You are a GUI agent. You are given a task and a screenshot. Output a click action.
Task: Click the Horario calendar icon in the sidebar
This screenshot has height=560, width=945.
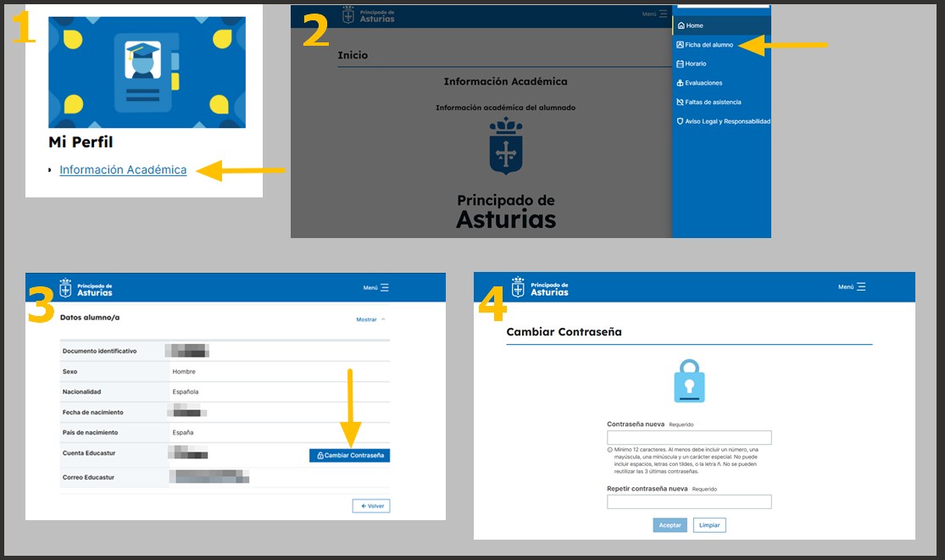[680, 64]
